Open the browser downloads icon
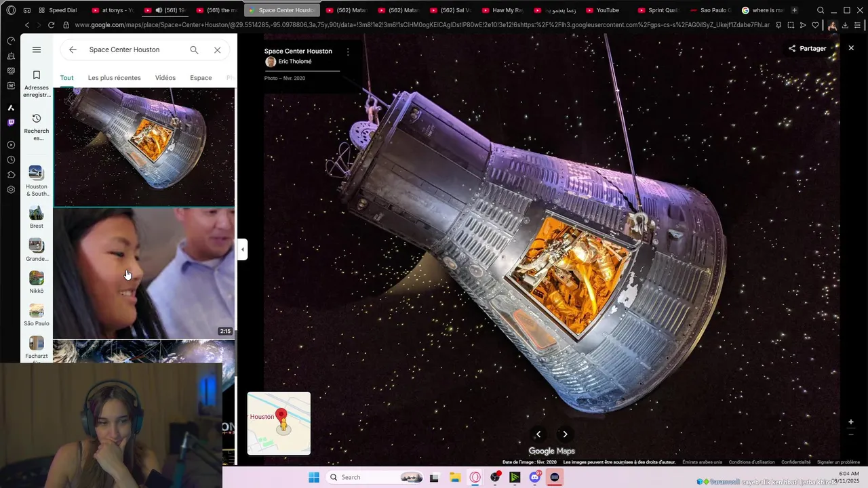 click(845, 25)
